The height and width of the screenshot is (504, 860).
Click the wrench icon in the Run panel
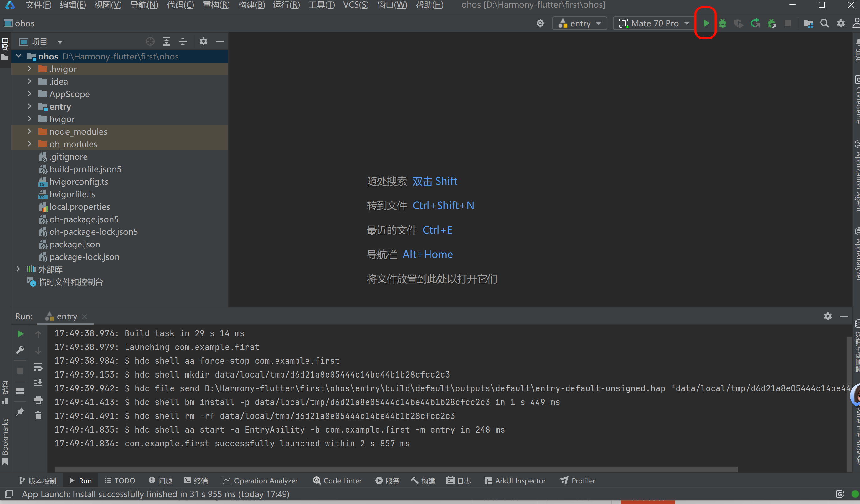coord(20,350)
